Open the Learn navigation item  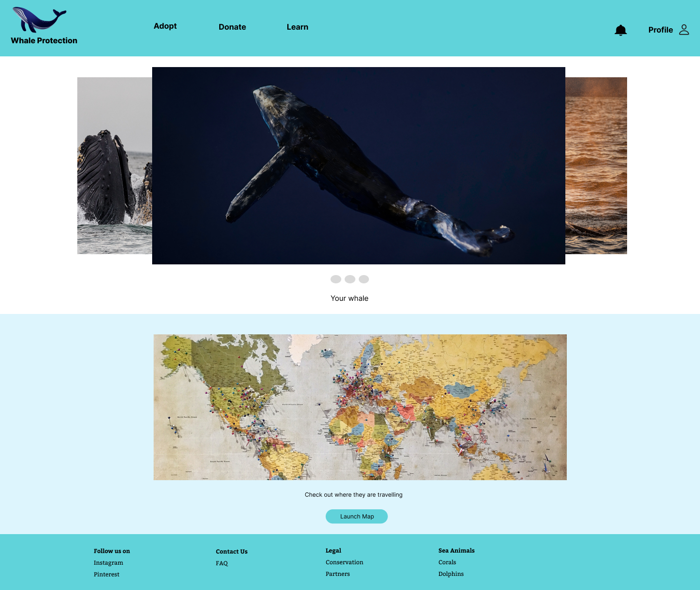coord(297,27)
